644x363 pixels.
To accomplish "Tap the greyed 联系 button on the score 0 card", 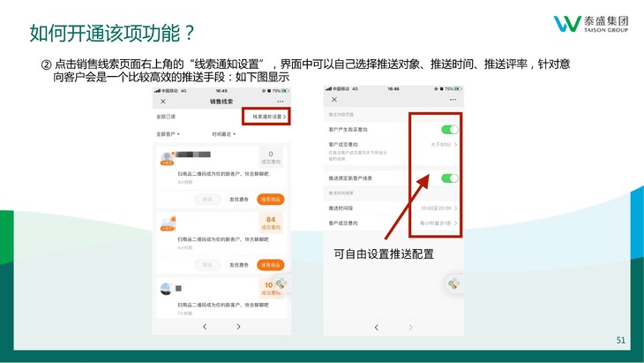I will tap(207, 200).
